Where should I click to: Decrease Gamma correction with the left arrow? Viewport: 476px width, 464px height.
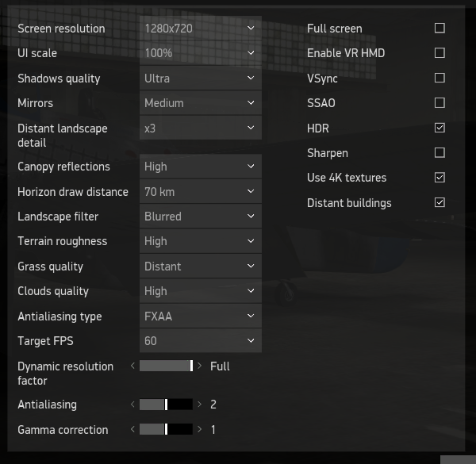132,429
